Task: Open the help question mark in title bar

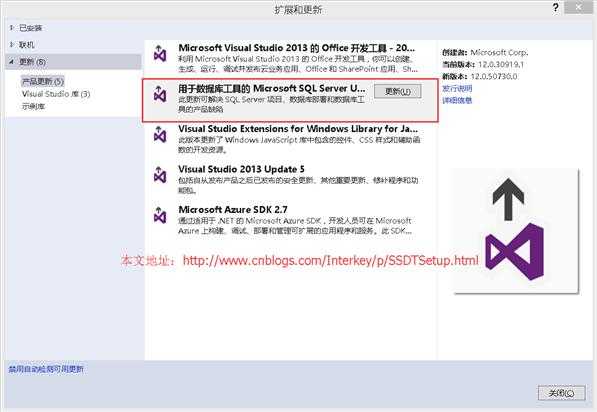Action: click(x=556, y=8)
